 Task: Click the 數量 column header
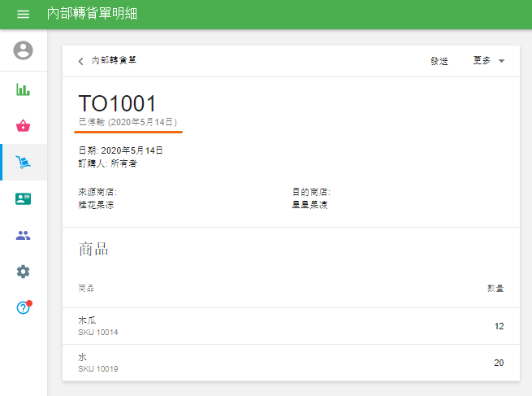tap(495, 289)
